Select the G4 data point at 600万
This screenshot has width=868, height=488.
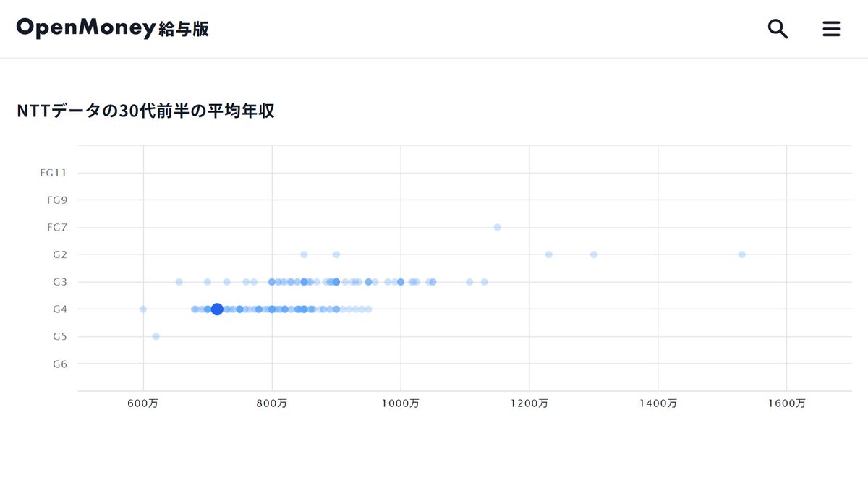(x=143, y=309)
